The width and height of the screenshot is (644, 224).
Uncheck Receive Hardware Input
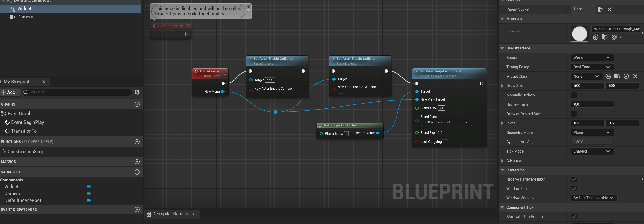(x=574, y=179)
